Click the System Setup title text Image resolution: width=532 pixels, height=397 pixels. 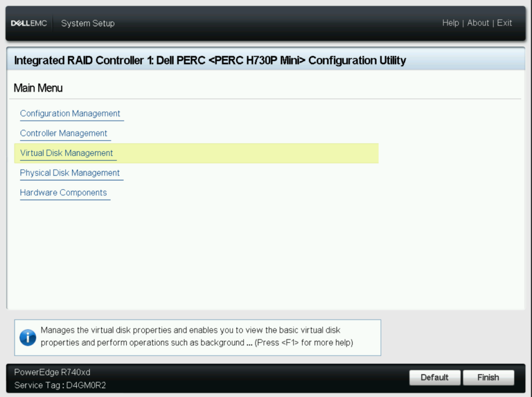(88, 23)
